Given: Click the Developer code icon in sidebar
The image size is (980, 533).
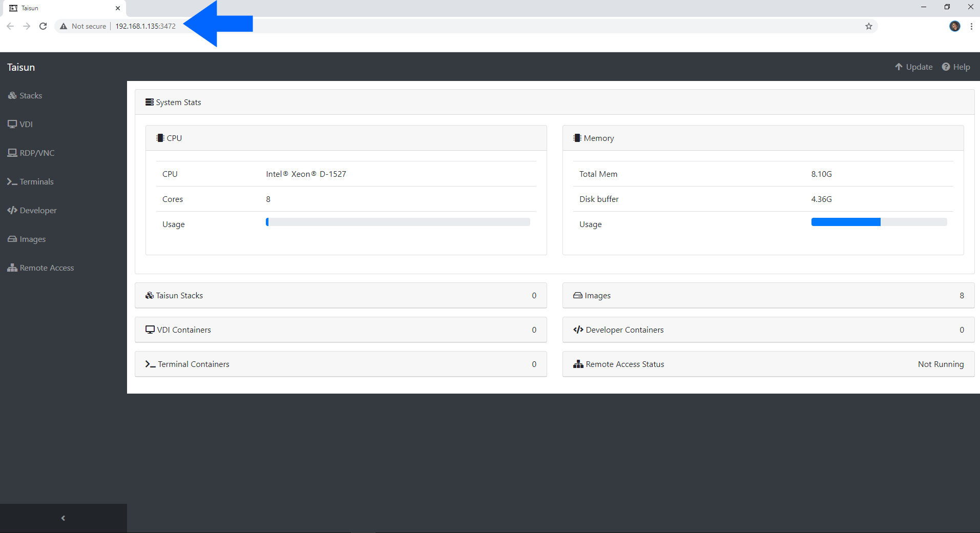Looking at the screenshot, I should tap(12, 211).
